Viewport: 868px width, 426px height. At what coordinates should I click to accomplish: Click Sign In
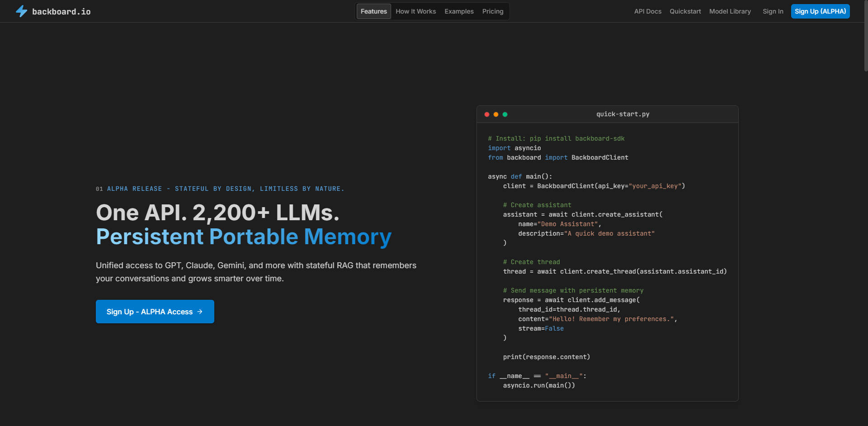[x=773, y=11]
